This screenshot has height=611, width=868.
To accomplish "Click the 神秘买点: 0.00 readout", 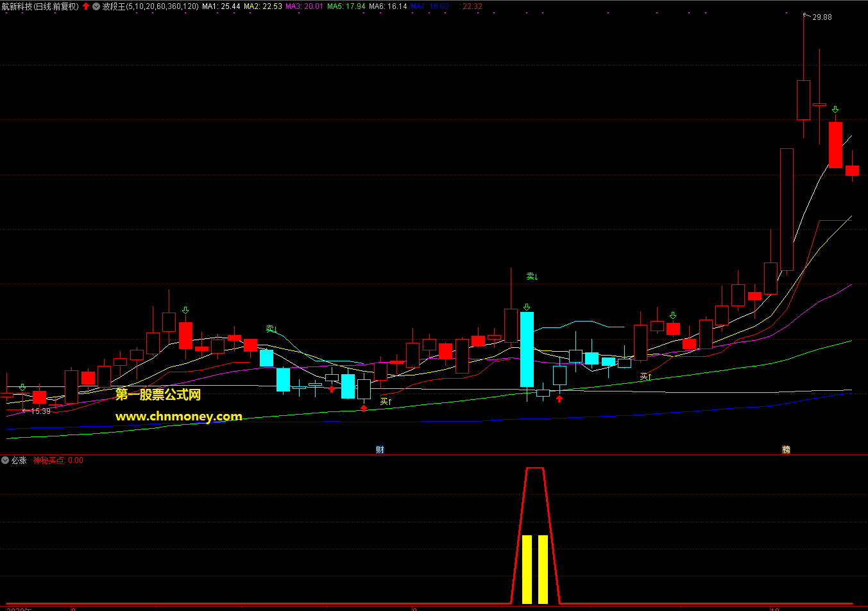I will 58,460.
